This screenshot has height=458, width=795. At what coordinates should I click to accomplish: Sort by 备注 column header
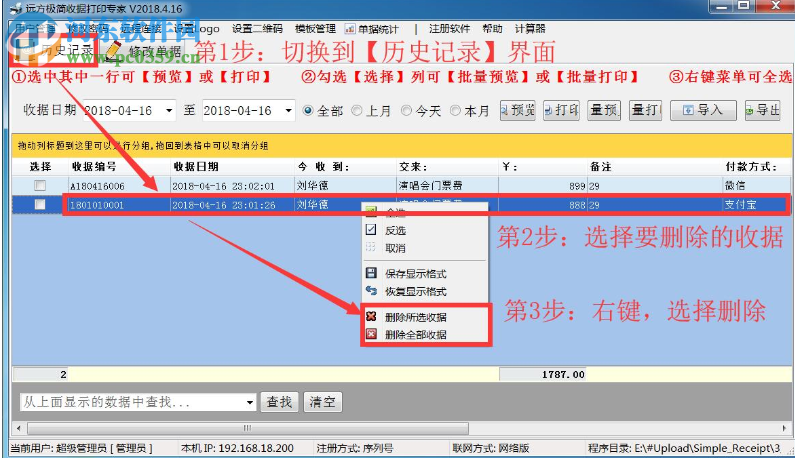[655, 166]
